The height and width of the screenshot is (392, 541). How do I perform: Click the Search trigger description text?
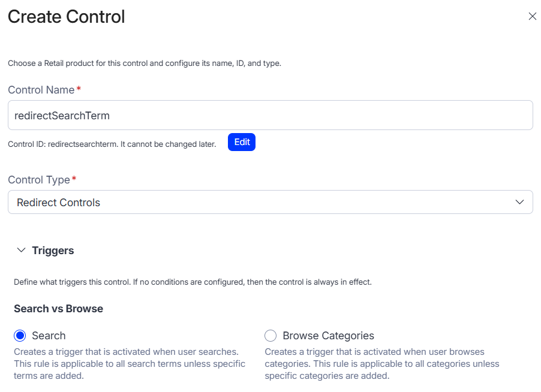(x=129, y=364)
